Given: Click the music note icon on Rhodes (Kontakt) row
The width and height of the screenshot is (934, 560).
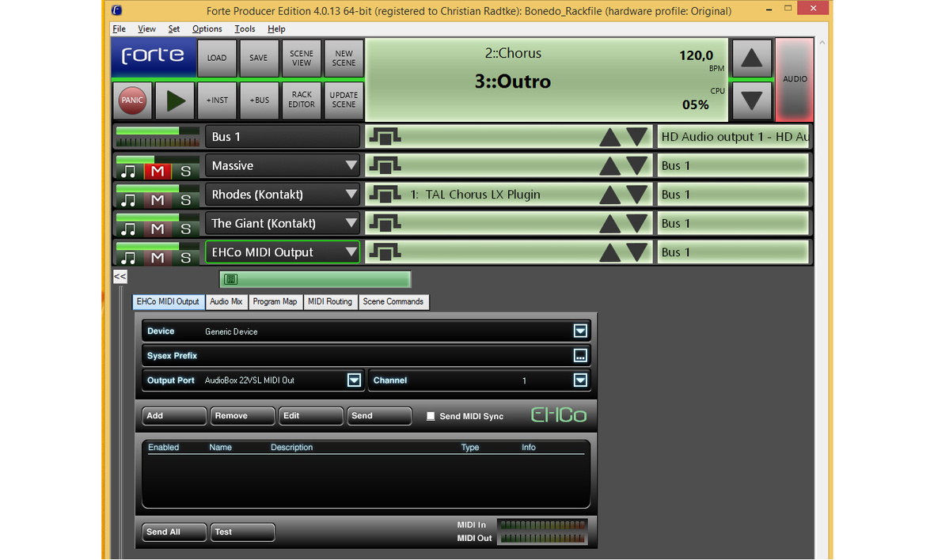Looking at the screenshot, I should [x=128, y=200].
